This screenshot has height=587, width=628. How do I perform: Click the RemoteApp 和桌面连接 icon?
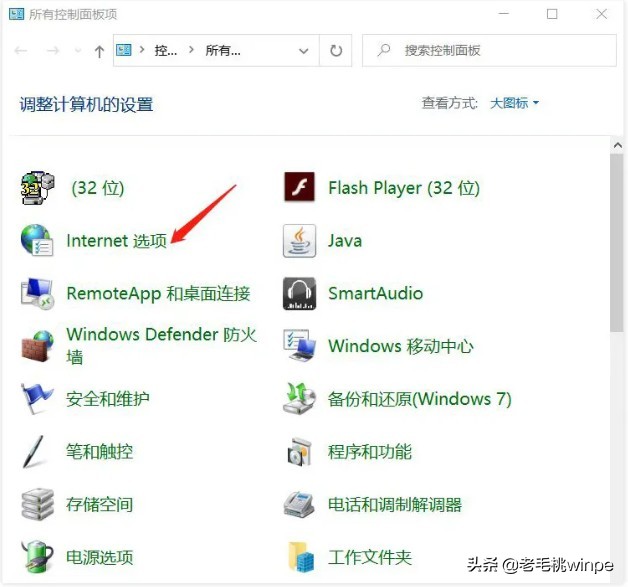pyautogui.click(x=37, y=294)
